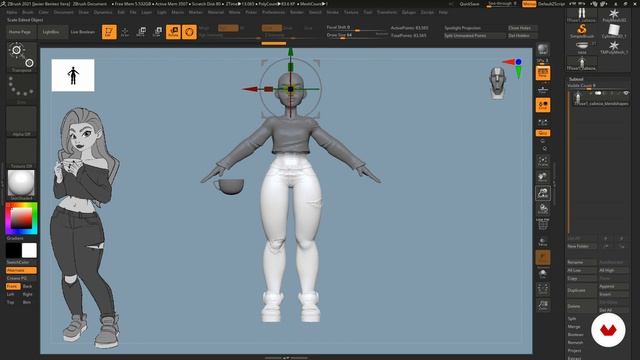Viewport: 640px width, 360px height.
Task: Select the PolyMesh3D star tool
Action: tap(613, 15)
